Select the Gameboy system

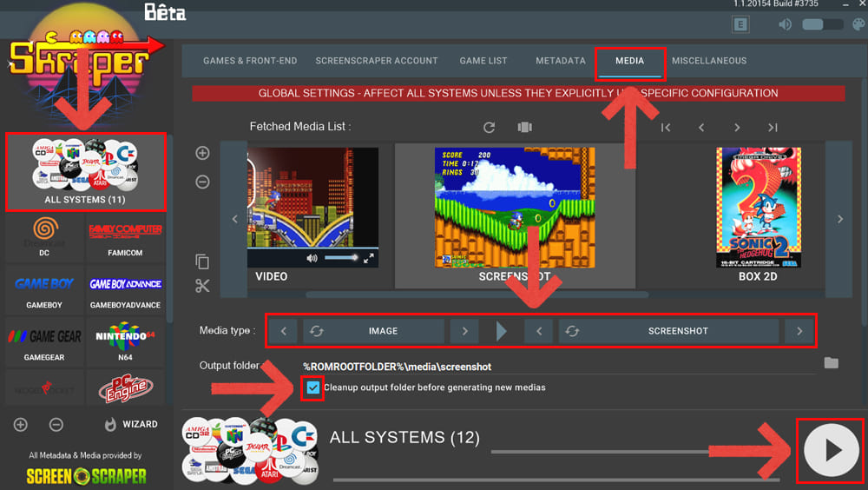pos(44,290)
